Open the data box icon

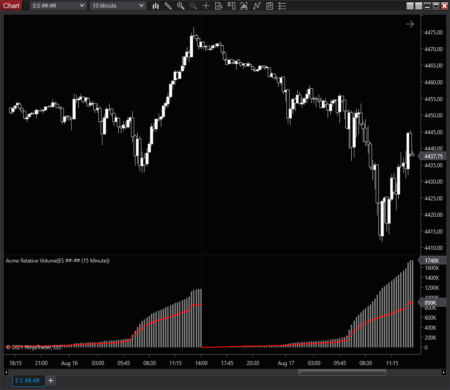click(x=219, y=6)
